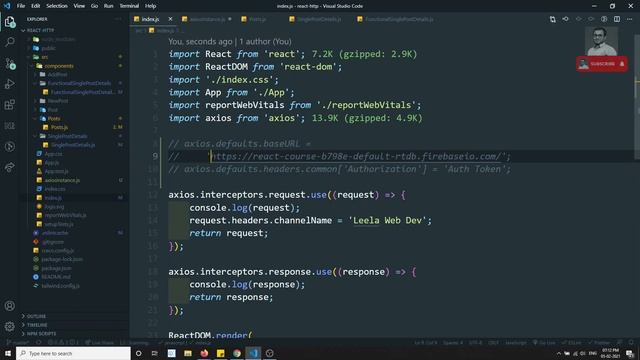Click the Live Share status bar item
The width and height of the screenshot is (640, 360).
(x=100, y=343)
